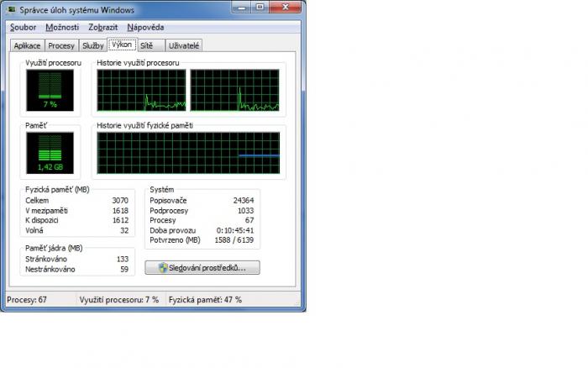Switch to the Procesy tab

[62, 45]
